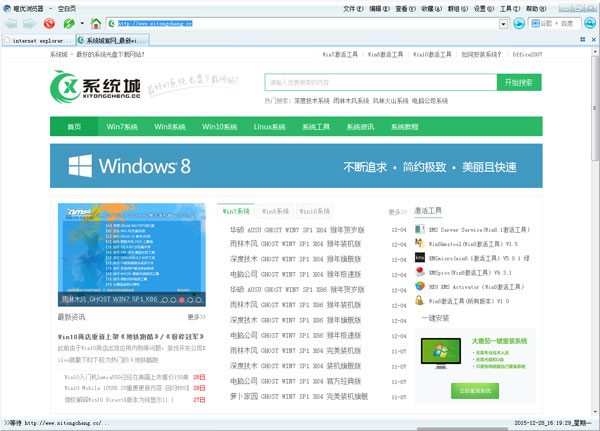Click the Win8激活工具 V1.5 tool icon
The image size is (600, 431).
pos(420,243)
